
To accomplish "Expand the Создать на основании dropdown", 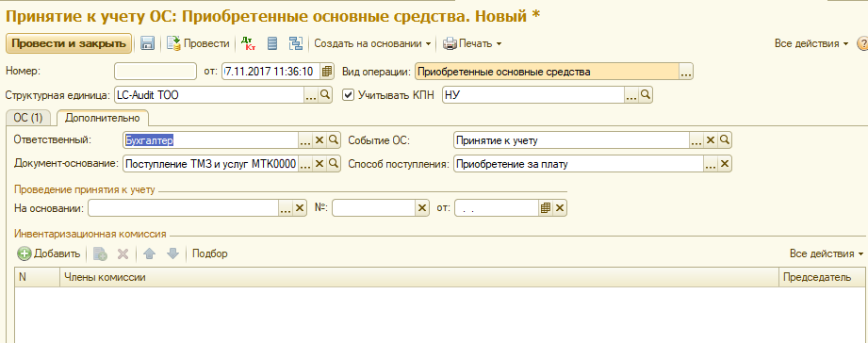I will [x=373, y=43].
